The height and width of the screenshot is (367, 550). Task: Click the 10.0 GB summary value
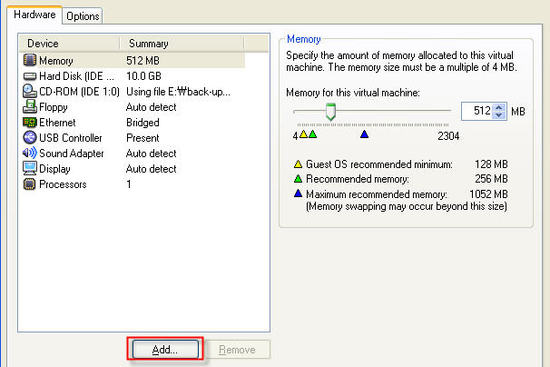click(144, 76)
